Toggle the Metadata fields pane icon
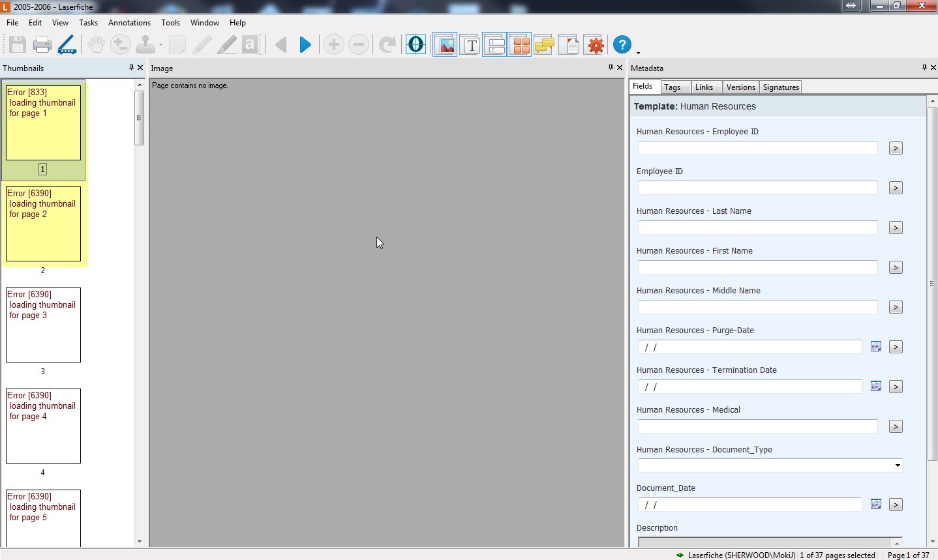The width and height of the screenshot is (938, 560). click(x=494, y=44)
